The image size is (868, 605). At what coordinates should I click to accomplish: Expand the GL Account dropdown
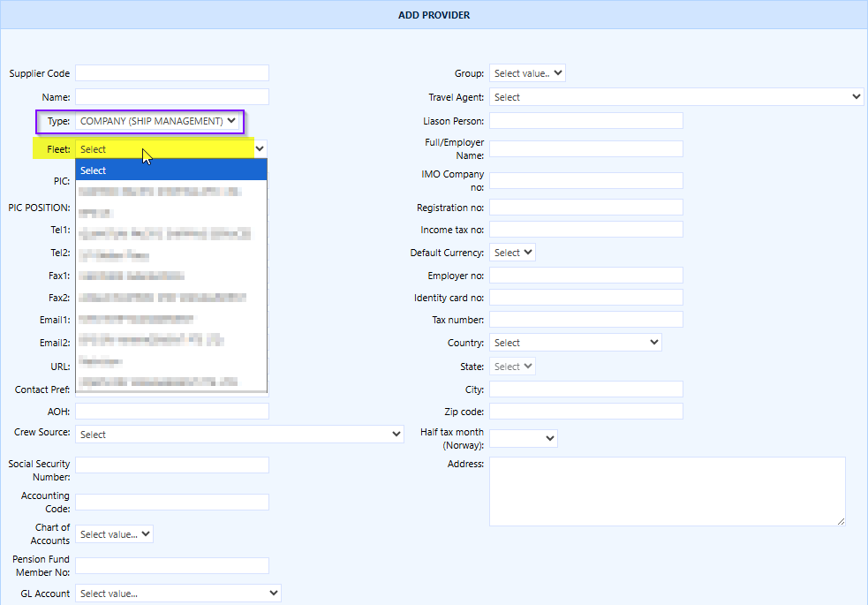(177, 593)
